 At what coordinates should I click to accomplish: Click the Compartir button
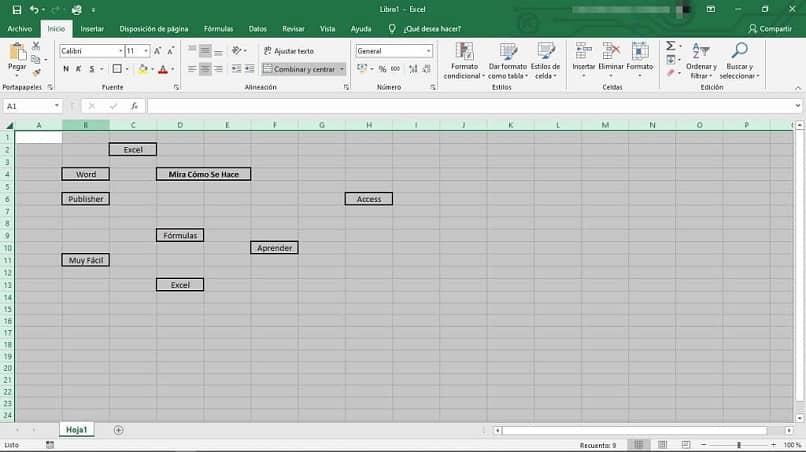point(770,29)
